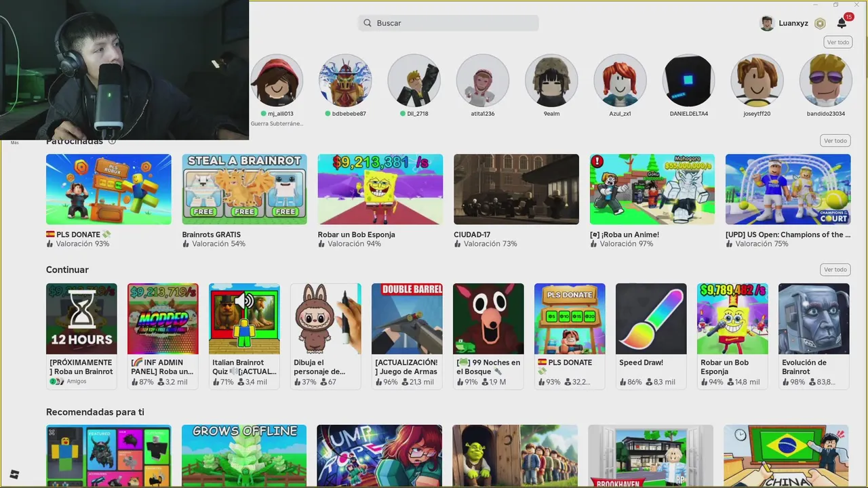This screenshot has width=868, height=488.
Task: Open the notifications bell icon
Action: 842,23
